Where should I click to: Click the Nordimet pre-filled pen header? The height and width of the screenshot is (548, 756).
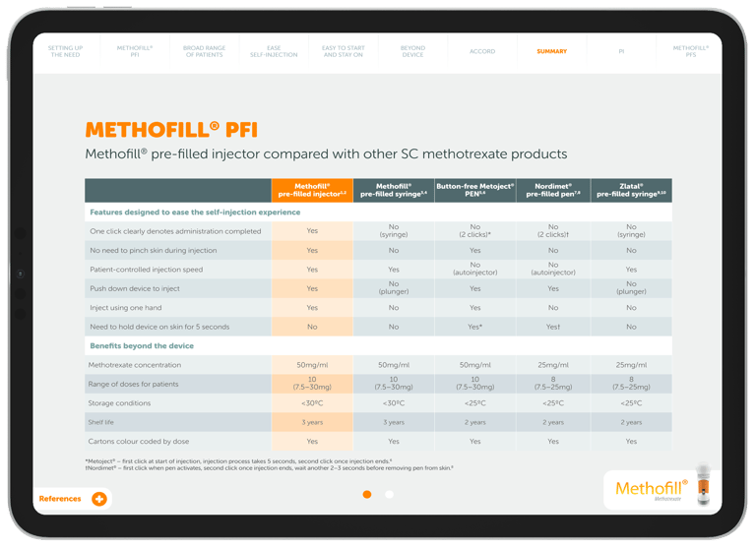tap(553, 191)
